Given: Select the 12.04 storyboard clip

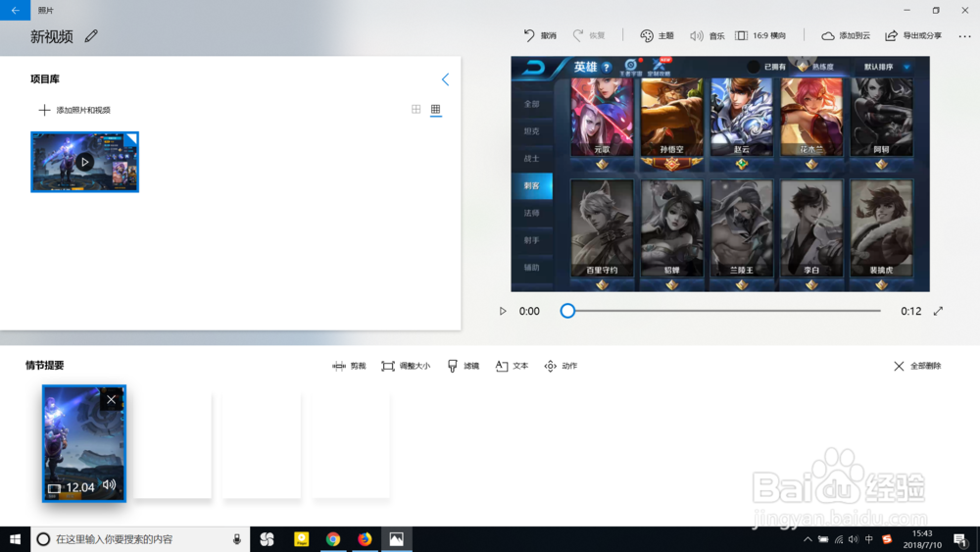Looking at the screenshot, I should pyautogui.click(x=83, y=443).
